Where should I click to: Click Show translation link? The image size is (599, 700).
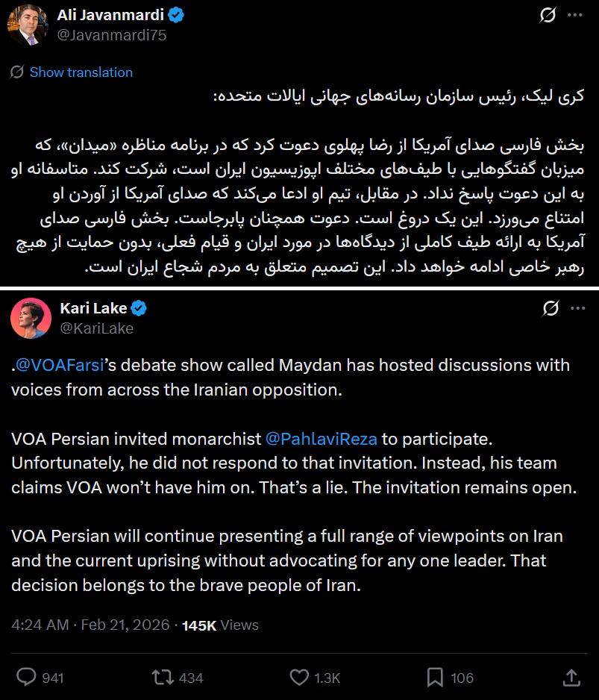81,72
